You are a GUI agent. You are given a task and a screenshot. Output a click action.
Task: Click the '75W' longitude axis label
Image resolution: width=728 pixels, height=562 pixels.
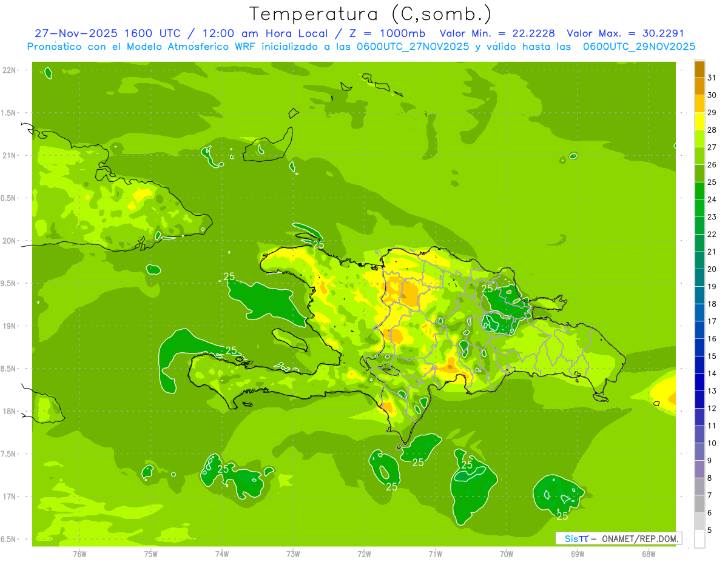151,554
